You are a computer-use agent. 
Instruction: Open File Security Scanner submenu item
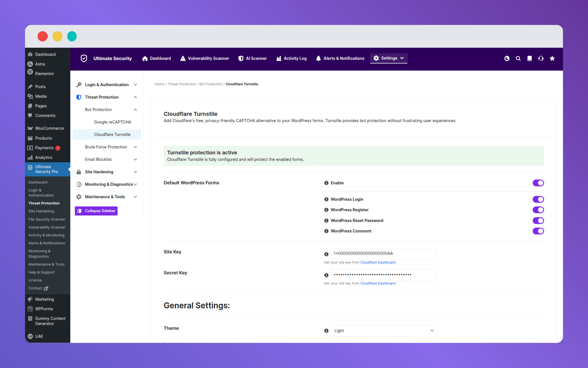(47, 219)
